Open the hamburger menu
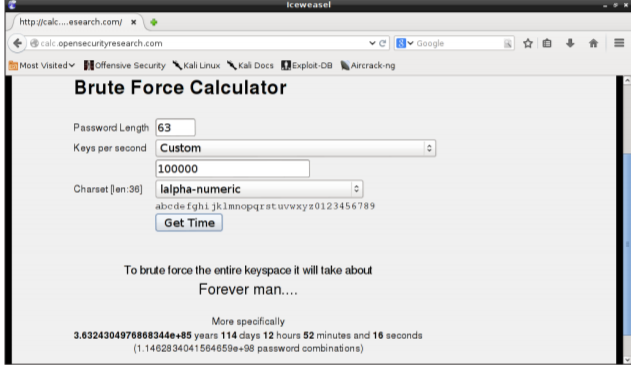This screenshot has height=365, width=631. (619, 43)
